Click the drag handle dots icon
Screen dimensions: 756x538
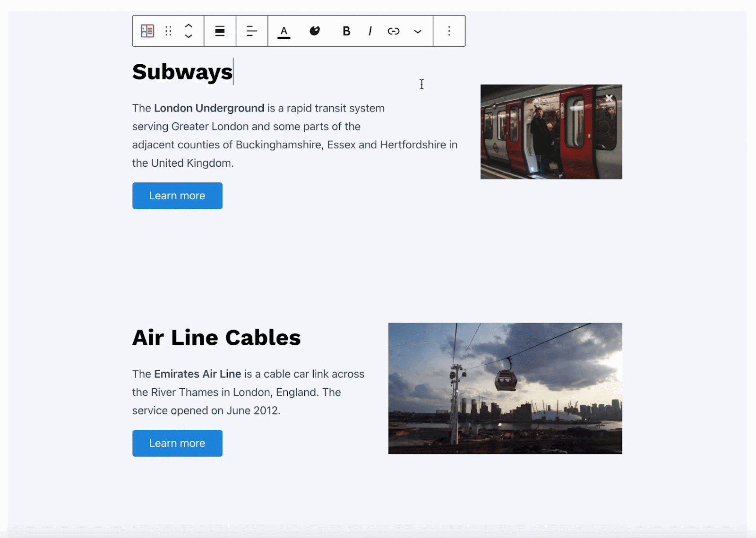click(x=168, y=31)
